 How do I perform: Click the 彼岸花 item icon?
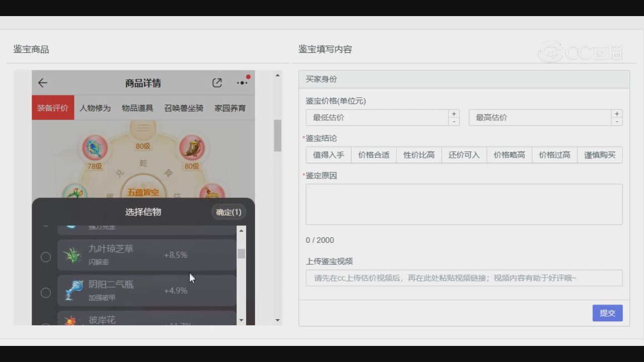click(x=71, y=320)
